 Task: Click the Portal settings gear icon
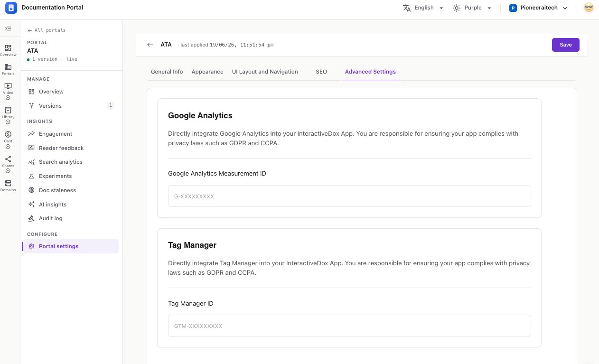click(x=31, y=246)
